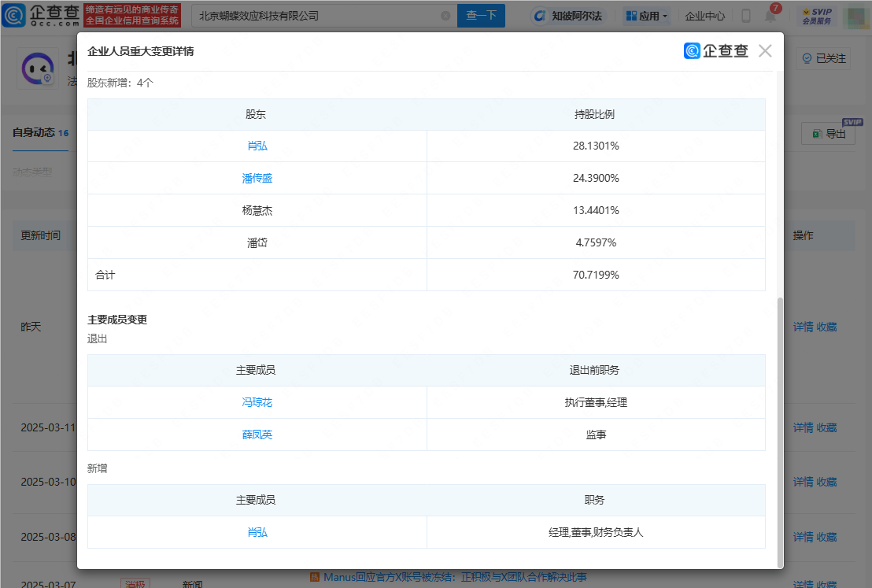This screenshot has height=588, width=872.
Task: Open the Manus回应官方X账号被冻结 news link
Action: click(x=455, y=577)
